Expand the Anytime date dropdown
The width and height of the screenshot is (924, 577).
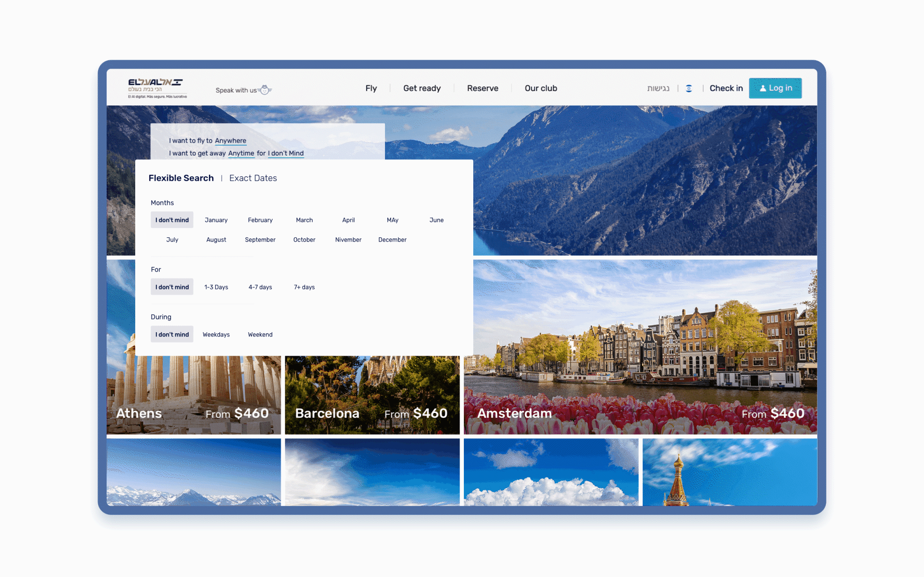pos(241,153)
